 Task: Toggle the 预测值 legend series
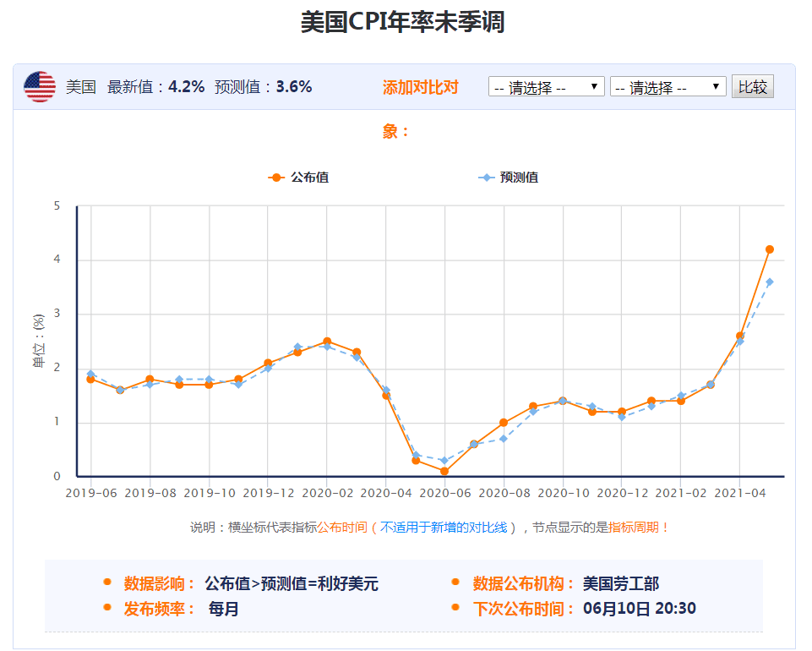click(x=508, y=178)
